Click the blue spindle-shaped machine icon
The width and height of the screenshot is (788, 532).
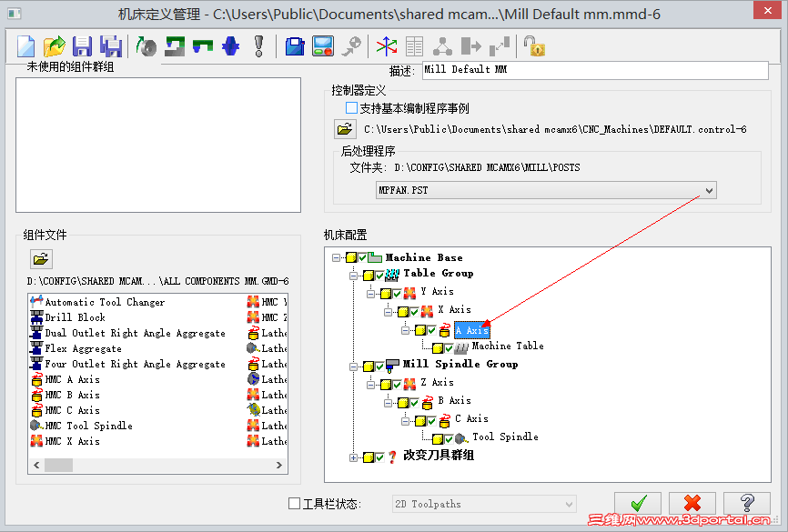coord(231,46)
